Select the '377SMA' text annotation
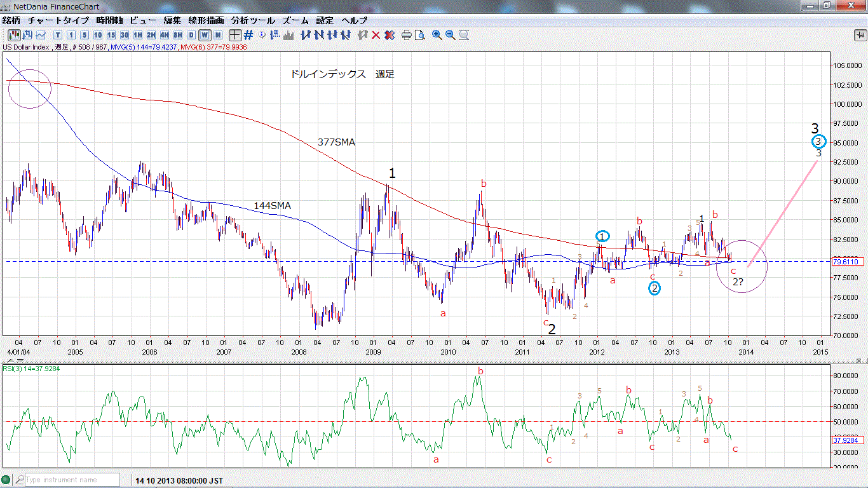Viewport: 868px width, 488px height. 337,142
